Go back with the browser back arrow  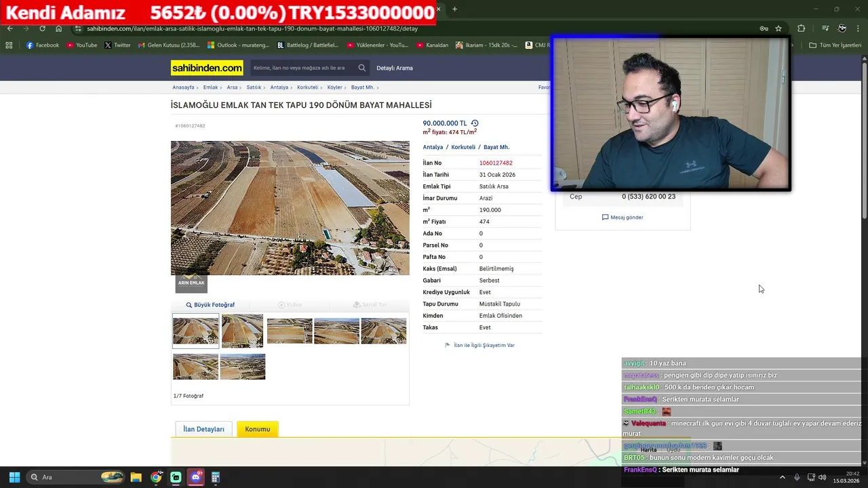9,28
